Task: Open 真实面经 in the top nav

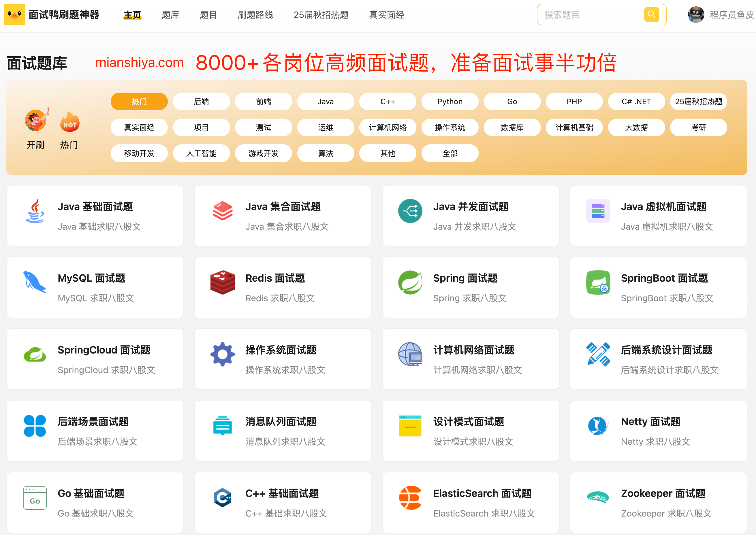Action: pos(387,15)
